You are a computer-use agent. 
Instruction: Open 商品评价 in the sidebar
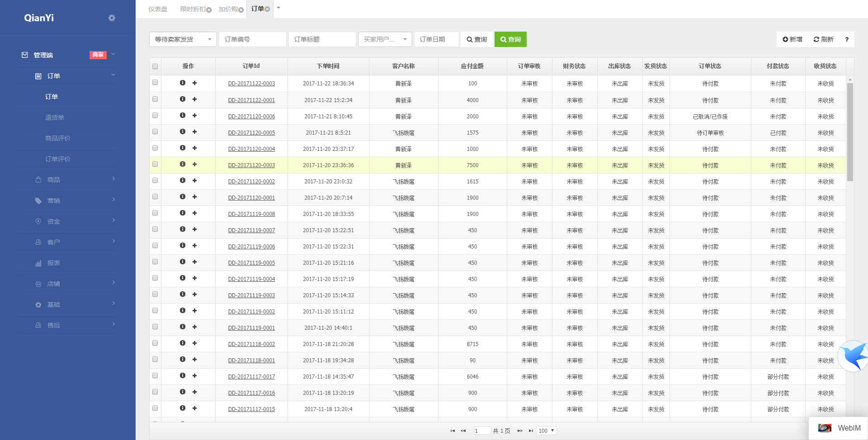click(x=58, y=138)
